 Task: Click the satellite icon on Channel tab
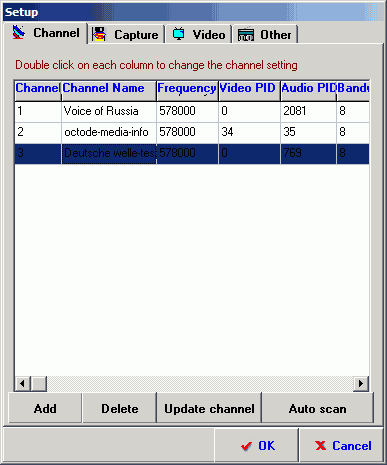(x=19, y=32)
